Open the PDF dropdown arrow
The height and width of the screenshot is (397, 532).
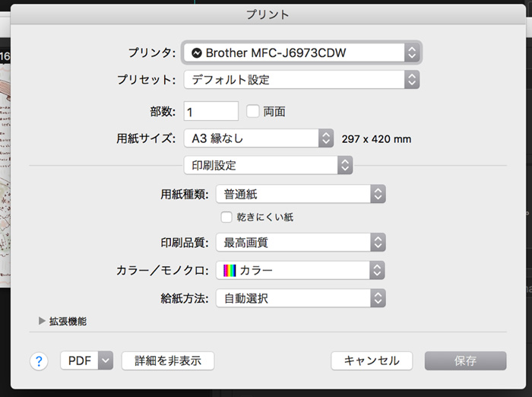[x=106, y=360]
